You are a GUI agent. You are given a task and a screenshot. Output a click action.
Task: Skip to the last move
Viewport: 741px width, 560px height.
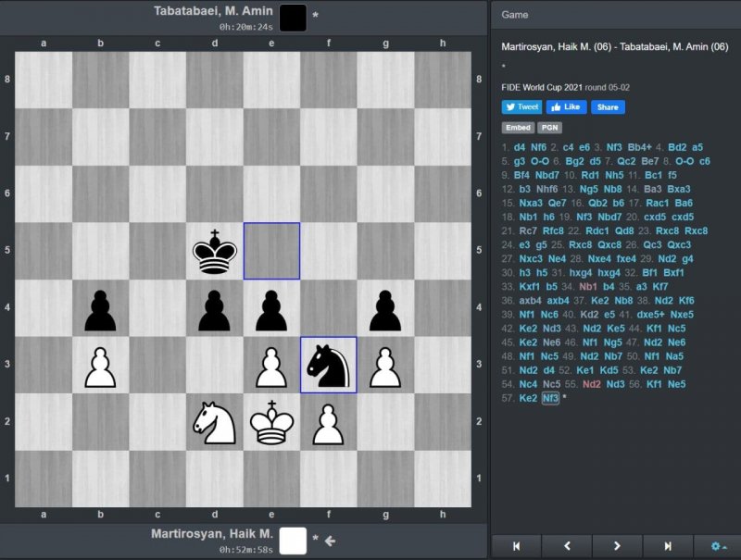click(667, 546)
